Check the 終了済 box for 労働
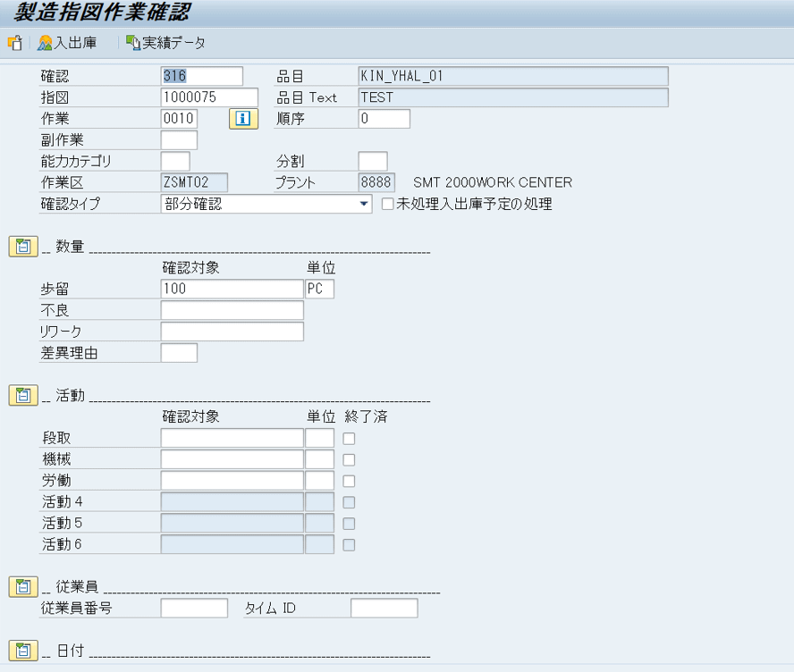Screen dimensions: 794x672 [x=349, y=482]
